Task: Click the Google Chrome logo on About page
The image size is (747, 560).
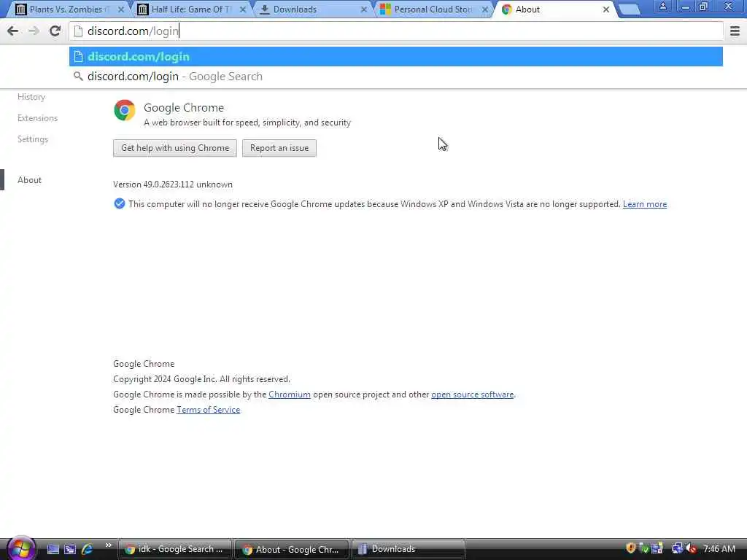Action: [x=124, y=110]
